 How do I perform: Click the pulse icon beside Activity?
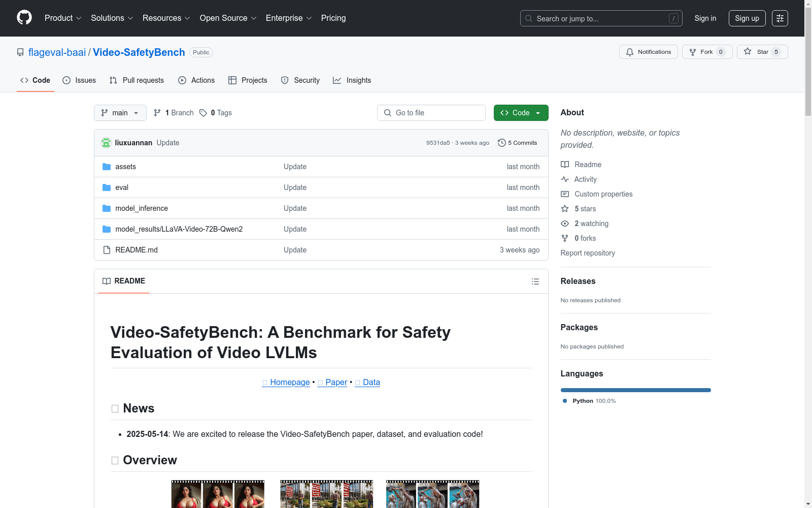pyautogui.click(x=565, y=179)
